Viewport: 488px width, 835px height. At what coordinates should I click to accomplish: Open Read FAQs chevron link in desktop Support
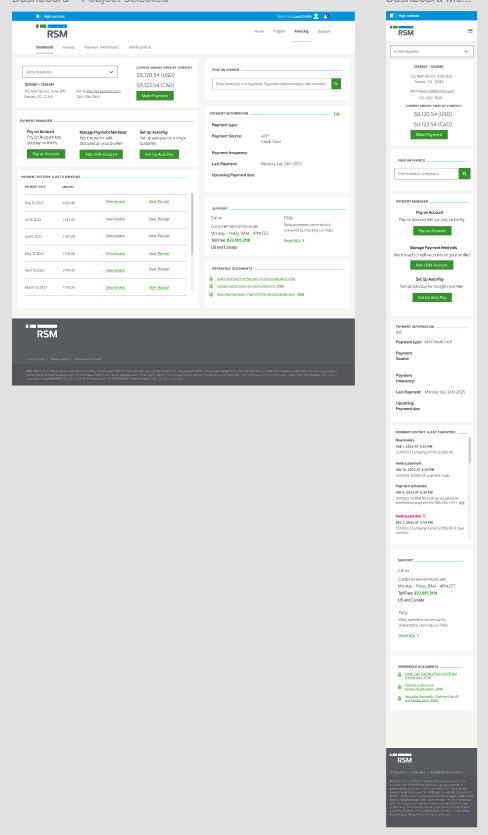(x=294, y=241)
